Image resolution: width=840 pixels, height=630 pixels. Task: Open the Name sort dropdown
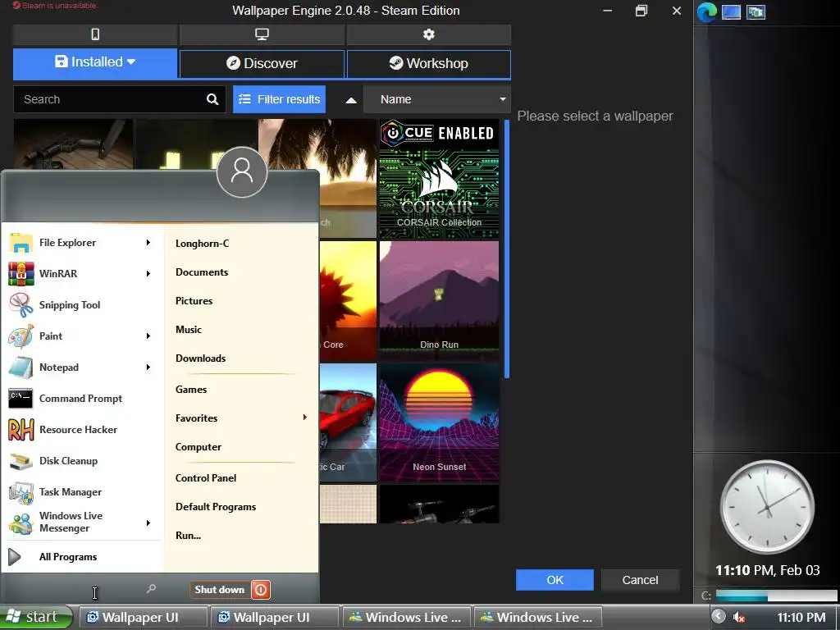[437, 99]
